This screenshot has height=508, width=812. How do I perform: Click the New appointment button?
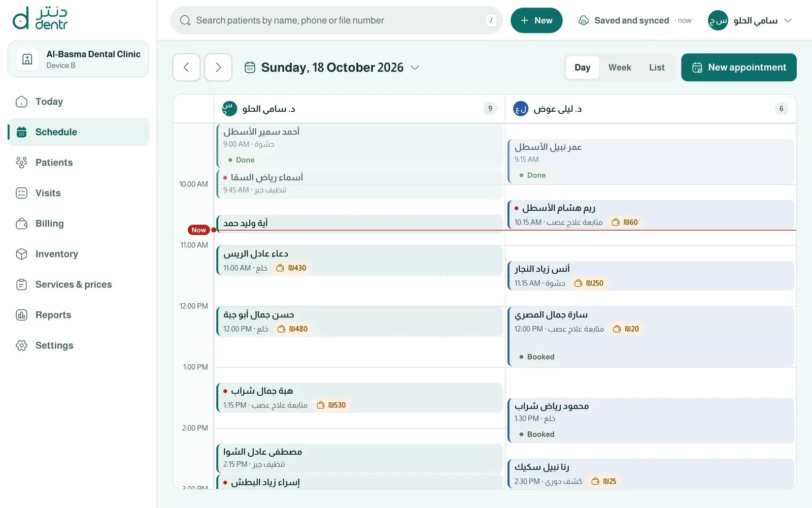(739, 67)
